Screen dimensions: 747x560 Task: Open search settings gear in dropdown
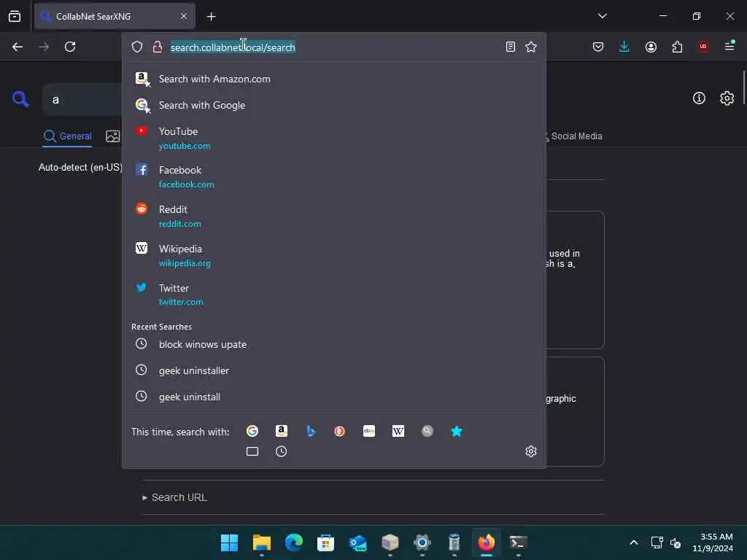(x=531, y=451)
